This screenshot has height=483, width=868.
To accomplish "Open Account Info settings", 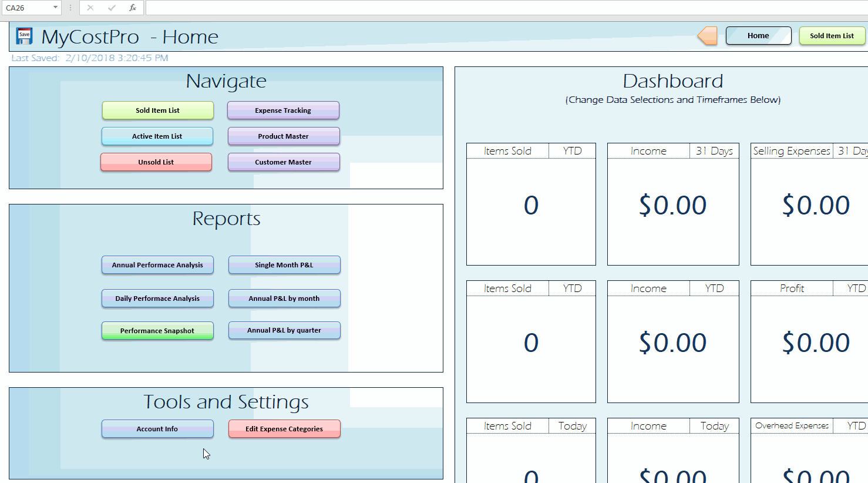I will (x=157, y=429).
